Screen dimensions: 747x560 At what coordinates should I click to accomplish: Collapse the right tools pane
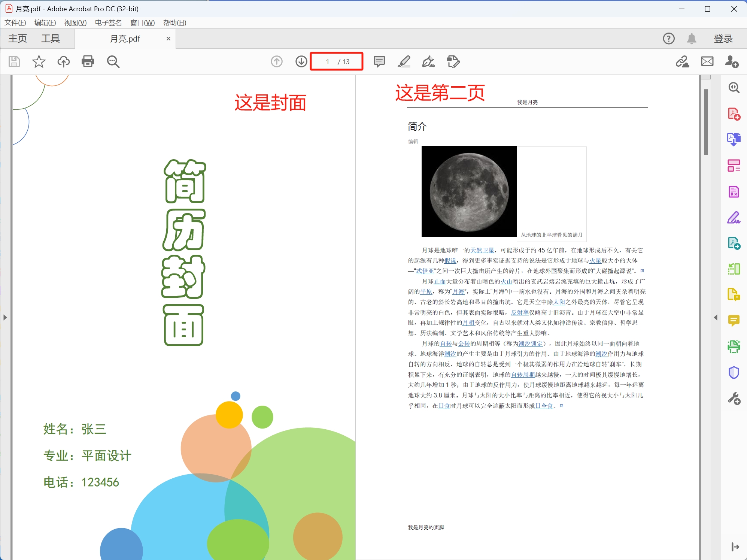pyautogui.click(x=716, y=317)
